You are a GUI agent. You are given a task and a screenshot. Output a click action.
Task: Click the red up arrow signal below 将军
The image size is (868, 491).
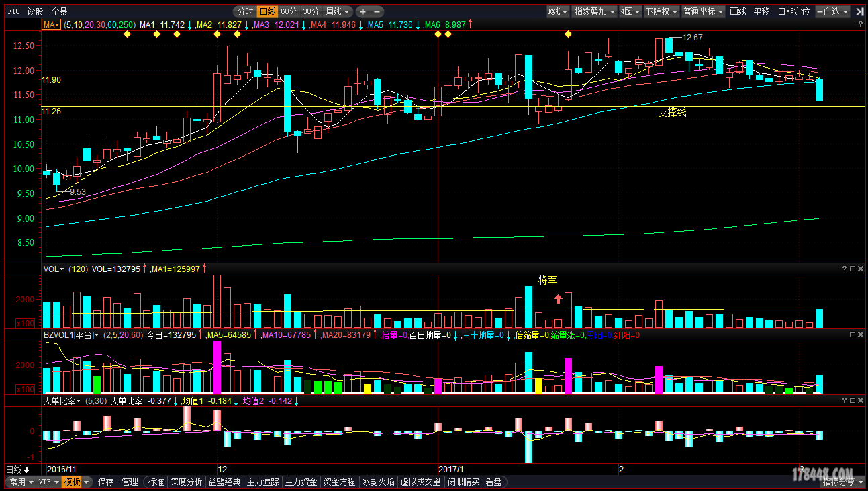click(558, 299)
